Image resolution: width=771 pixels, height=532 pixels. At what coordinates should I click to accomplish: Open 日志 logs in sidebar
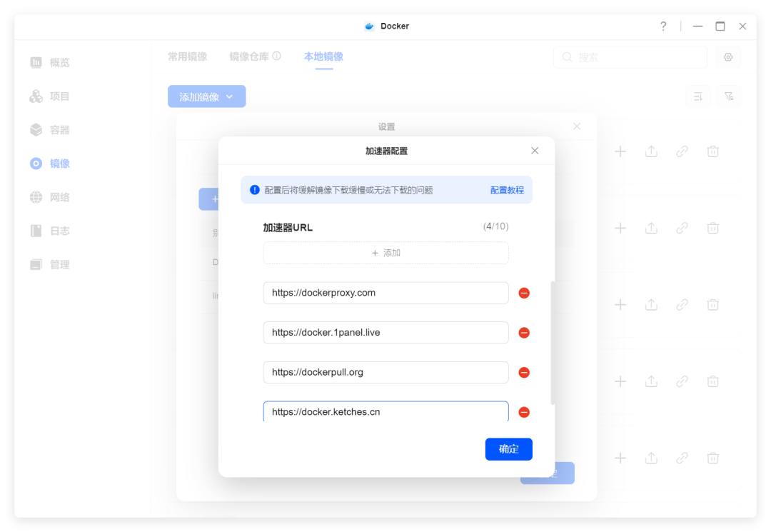pos(50,231)
